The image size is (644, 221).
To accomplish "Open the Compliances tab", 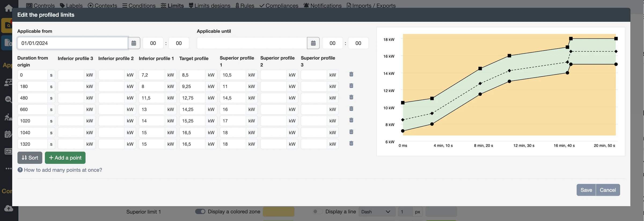I will [x=279, y=6].
